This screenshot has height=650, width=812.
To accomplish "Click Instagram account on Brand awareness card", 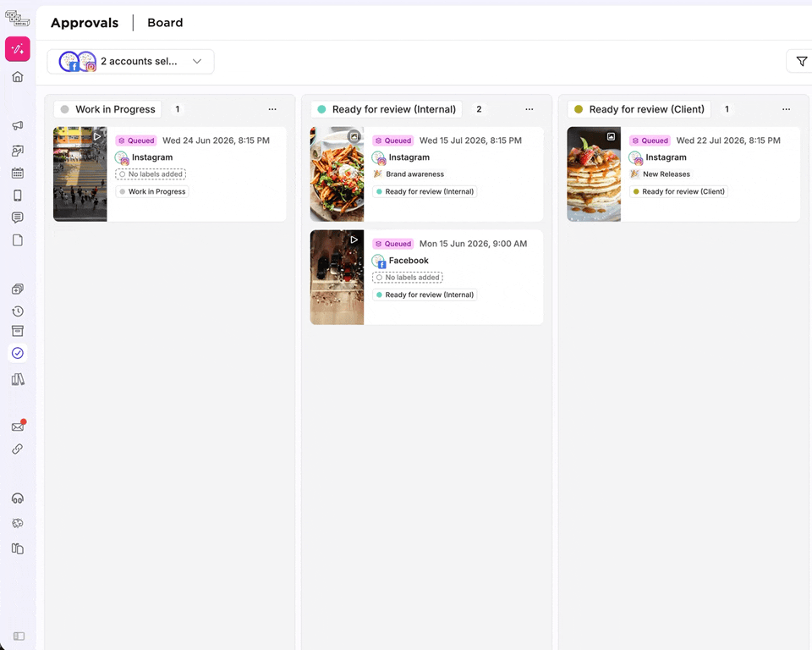I will pyautogui.click(x=409, y=157).
